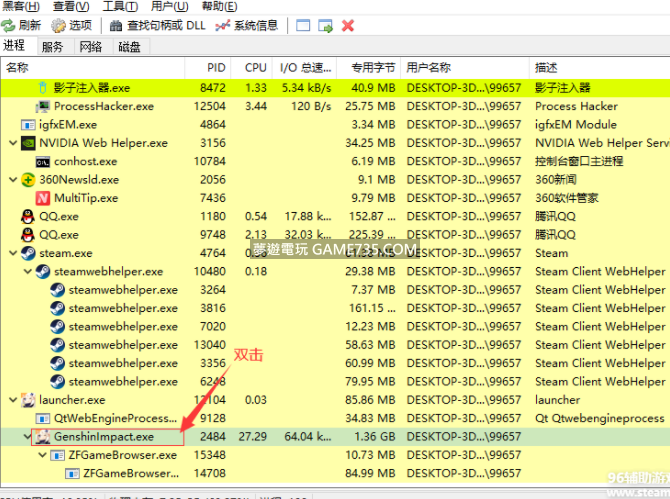The height and width of the screenshot is (499, 670).
Task: Click the 27.29 CPU value
Action: (x=253, y=437)
